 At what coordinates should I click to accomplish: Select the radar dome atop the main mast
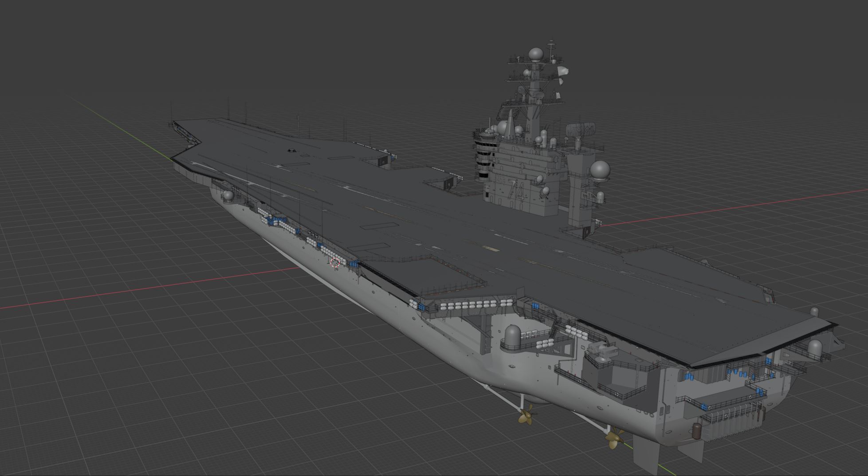pyautogui.click(x=536, y=55)
